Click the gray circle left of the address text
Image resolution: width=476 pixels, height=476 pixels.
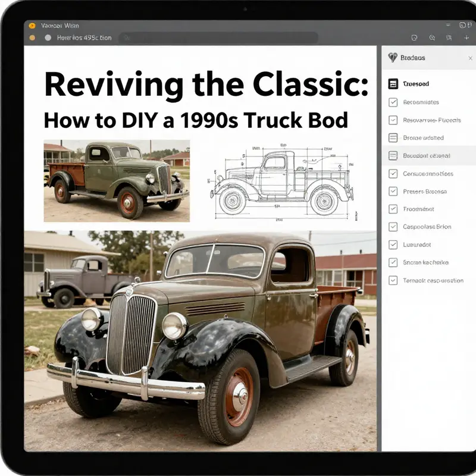[x=48, y=37]
